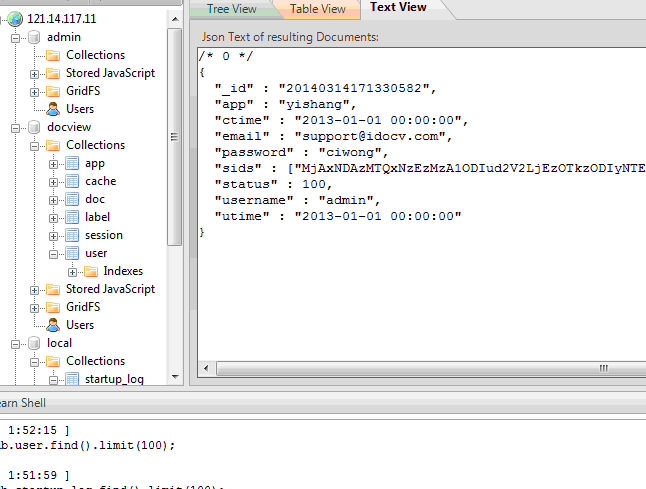Select the session collection label

tap(104, 235)
